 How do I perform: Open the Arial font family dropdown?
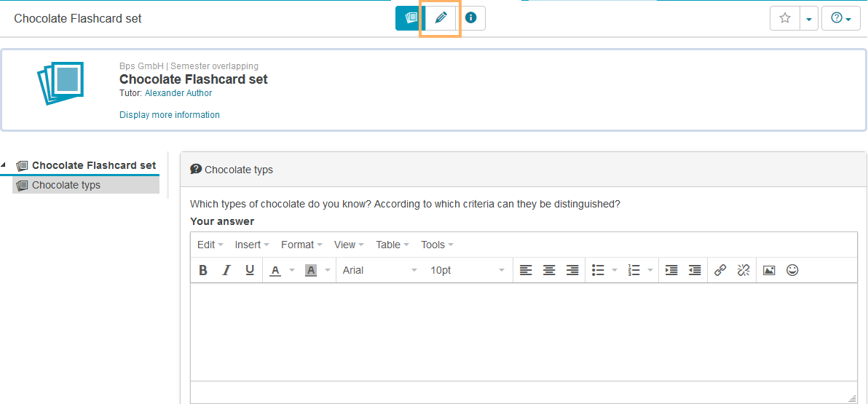pos(379,270)
